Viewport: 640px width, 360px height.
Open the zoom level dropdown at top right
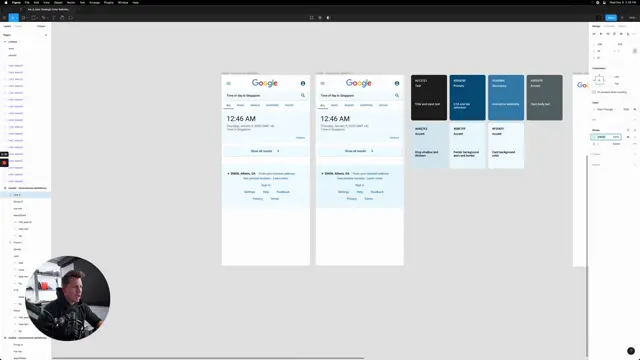pyautogui.click(x=632, y=18)
